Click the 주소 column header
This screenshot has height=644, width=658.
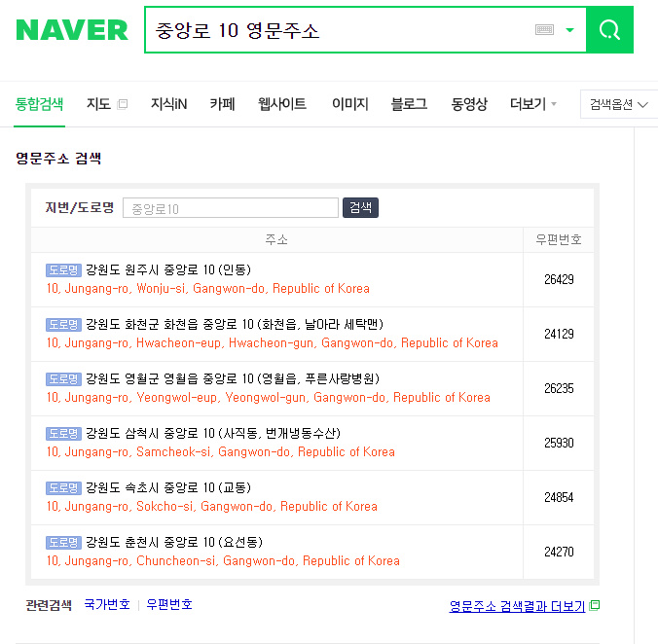(276, 240)
